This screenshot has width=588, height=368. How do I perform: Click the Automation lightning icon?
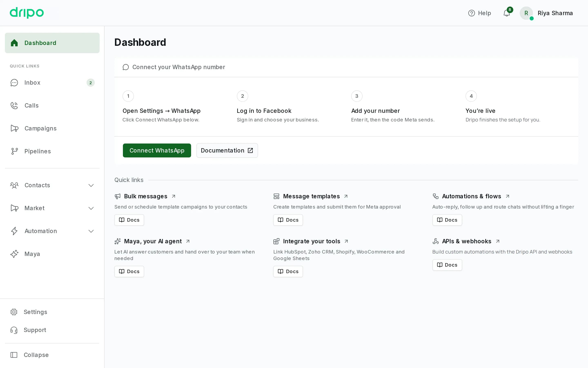[14, 231]
